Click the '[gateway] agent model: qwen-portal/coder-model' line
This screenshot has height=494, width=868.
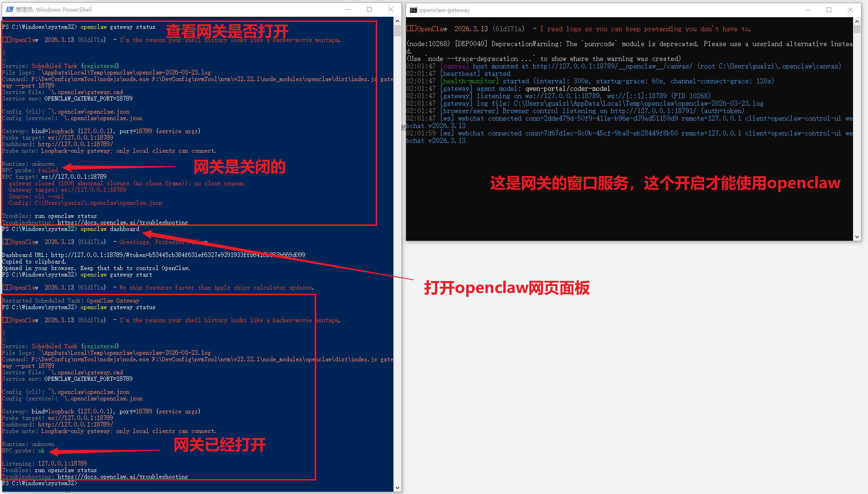coord(508,88)
